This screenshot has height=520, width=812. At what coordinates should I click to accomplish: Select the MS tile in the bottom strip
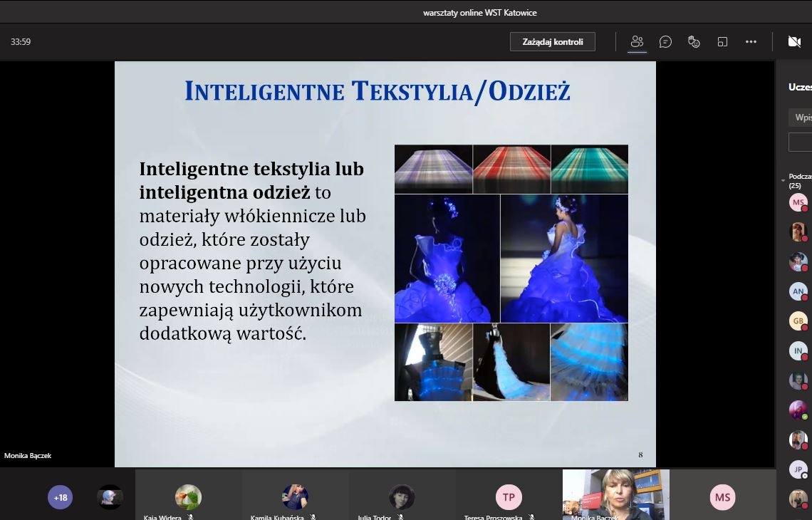click(722, 494)
